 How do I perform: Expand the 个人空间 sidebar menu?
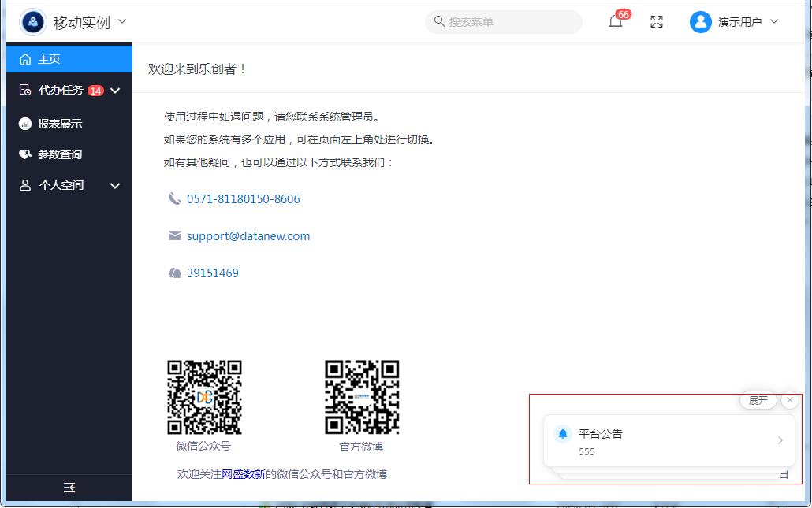115,186
